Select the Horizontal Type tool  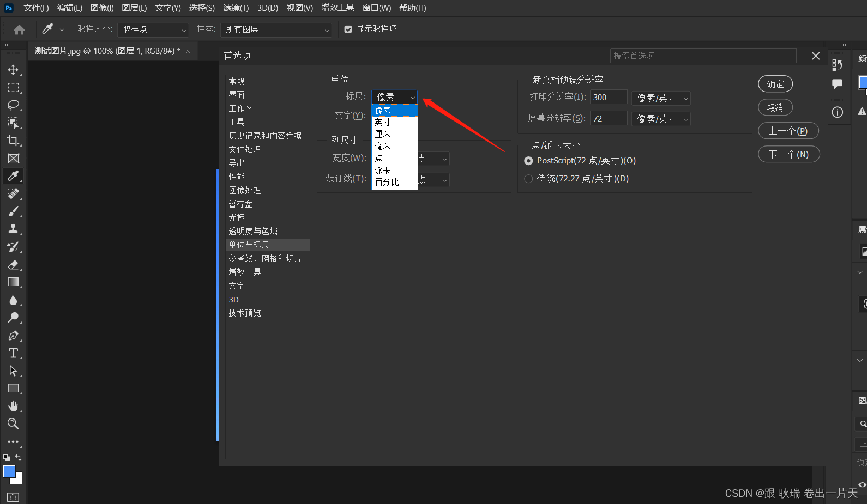point(13,353)
